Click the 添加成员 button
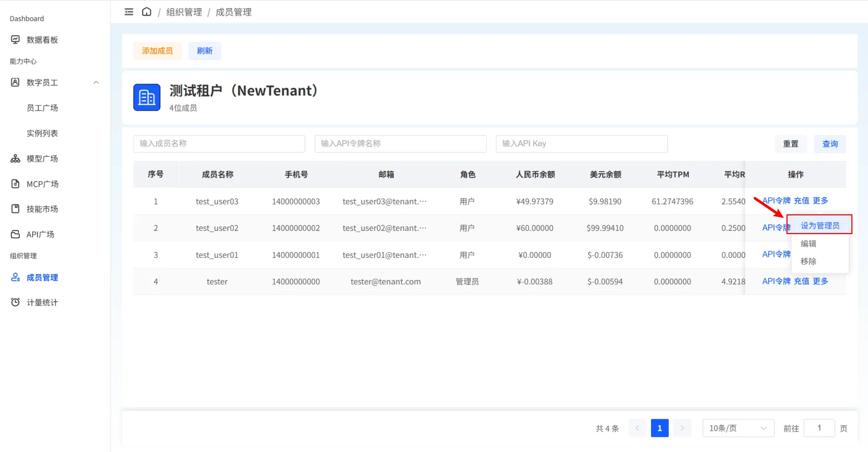Viewport: 868px width, 452px height. (157, 51)
